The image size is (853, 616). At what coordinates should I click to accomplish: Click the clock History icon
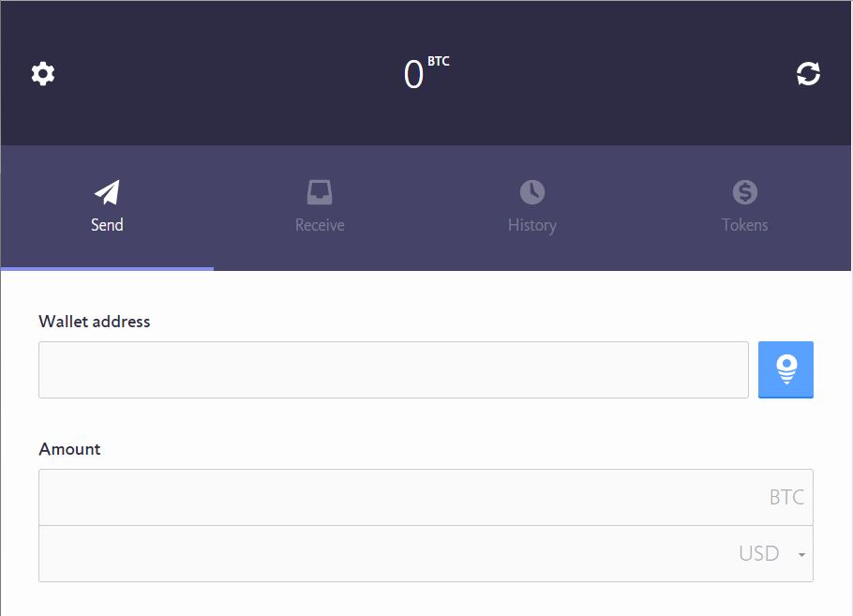click(x=532, y=192)
